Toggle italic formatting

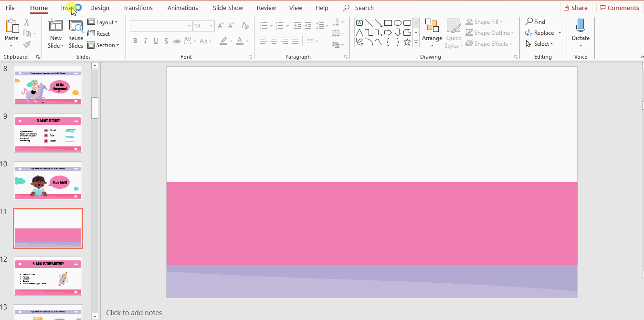[145, 41]
